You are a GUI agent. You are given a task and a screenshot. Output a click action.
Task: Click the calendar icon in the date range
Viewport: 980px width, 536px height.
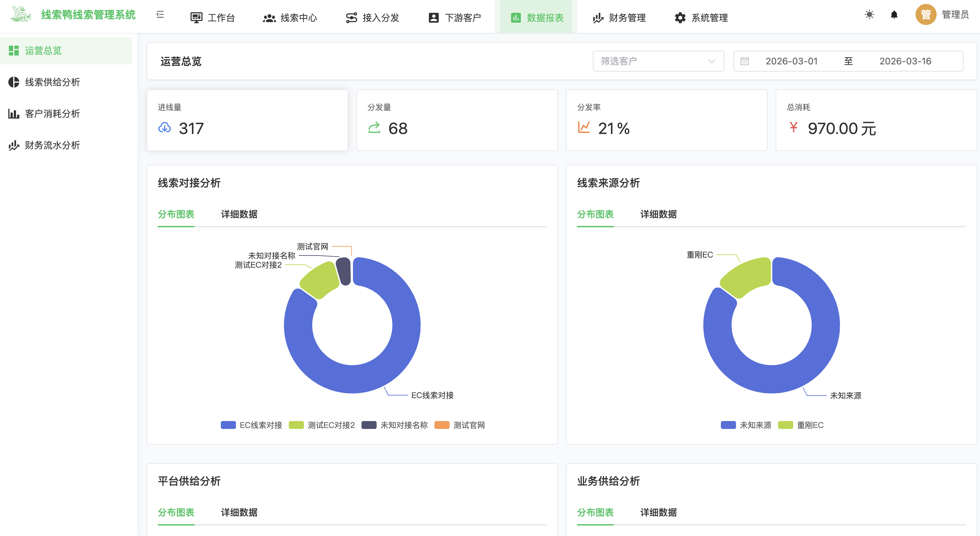[744, 61]
